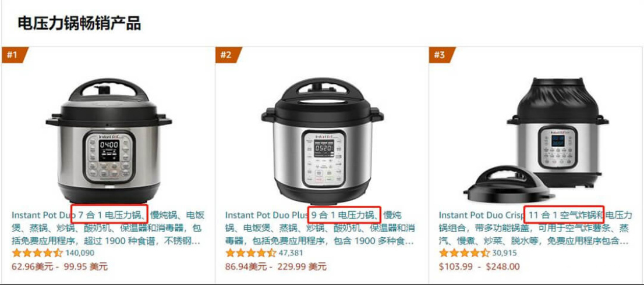Click the #3 rank badge
Image resolution: width=644 pixels, height=285 pixels.
click(441, 55)
